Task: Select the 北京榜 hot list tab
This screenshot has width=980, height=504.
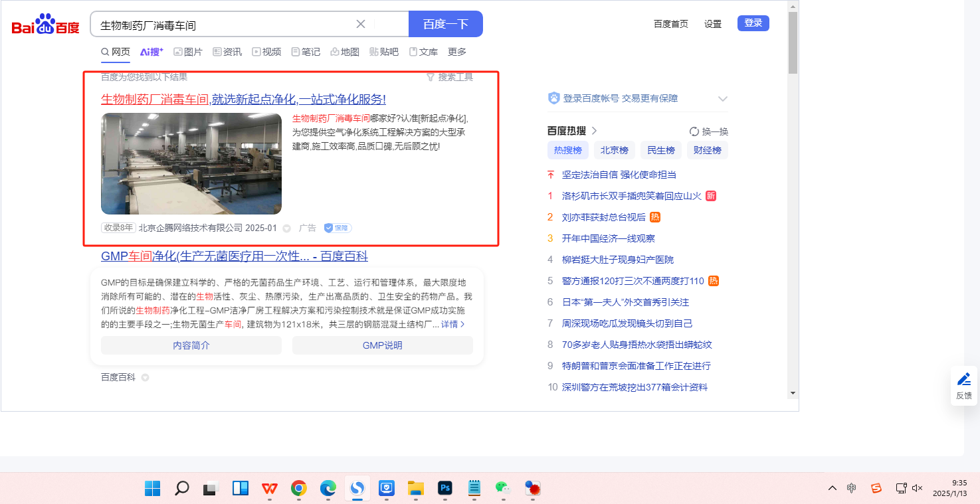Action: (x=614, y=150)
